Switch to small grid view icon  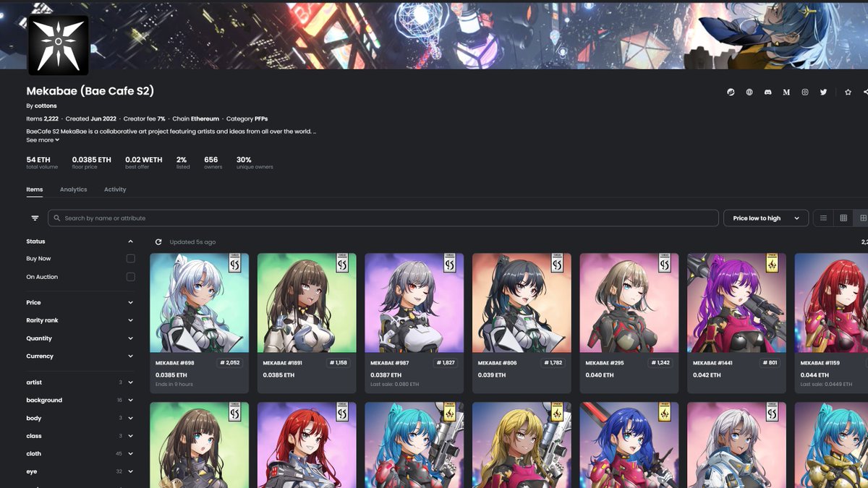coord(843,218)
